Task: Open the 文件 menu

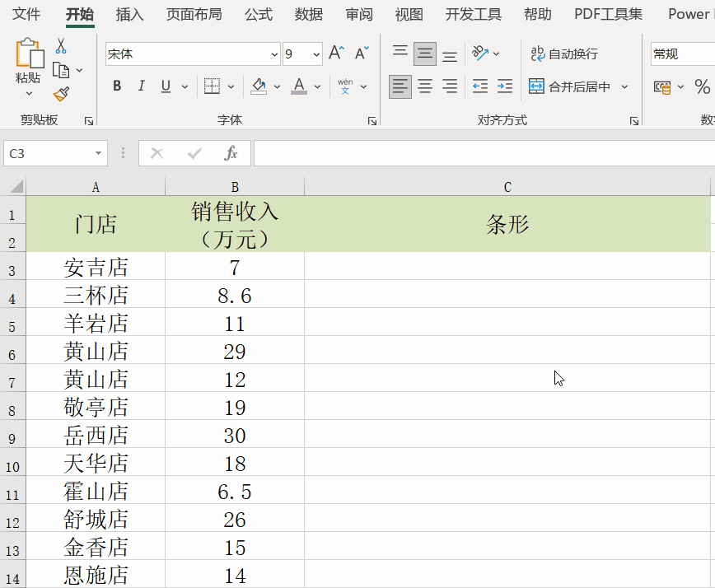Action: click(x=26, y=14)
